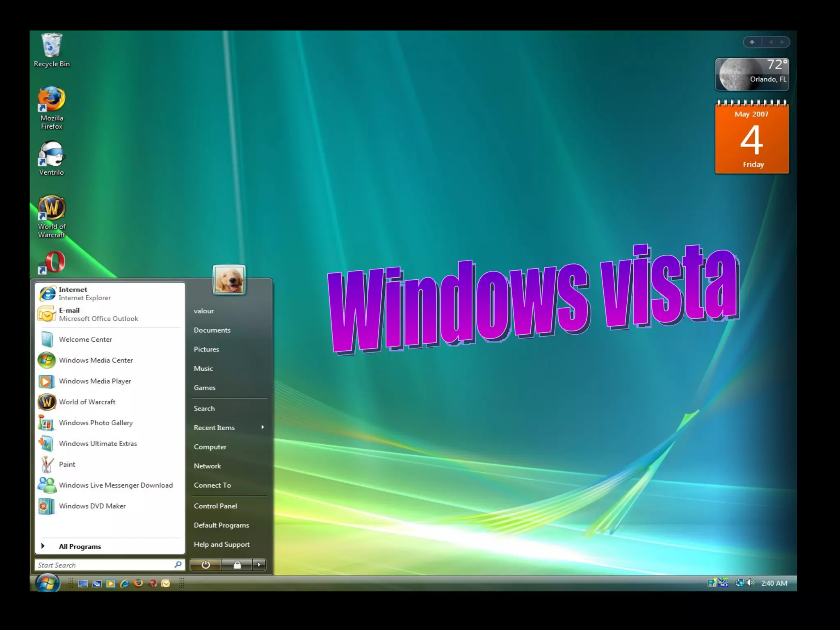
Task: Open Help and Support
Action: tap(229, 544)
